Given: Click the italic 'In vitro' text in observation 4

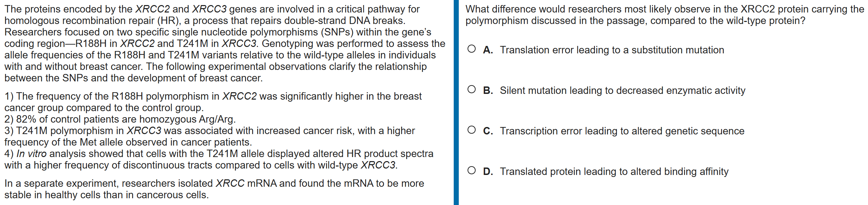Looking at the screenshot, I should coord(31,154).
